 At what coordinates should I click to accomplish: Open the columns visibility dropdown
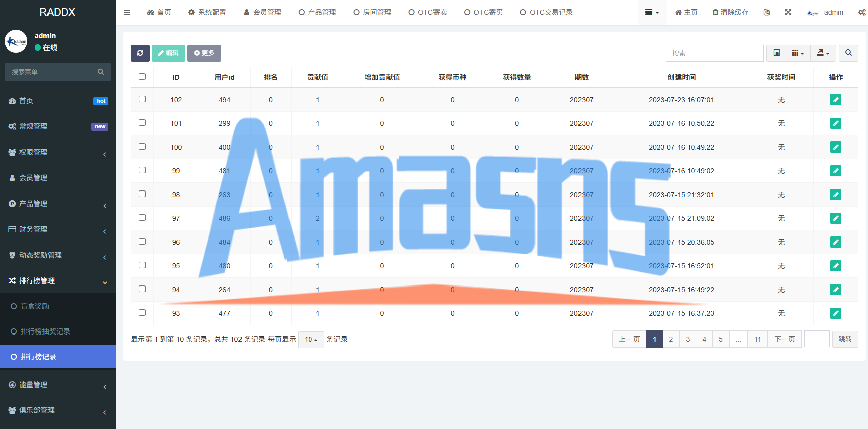[798, 53]
